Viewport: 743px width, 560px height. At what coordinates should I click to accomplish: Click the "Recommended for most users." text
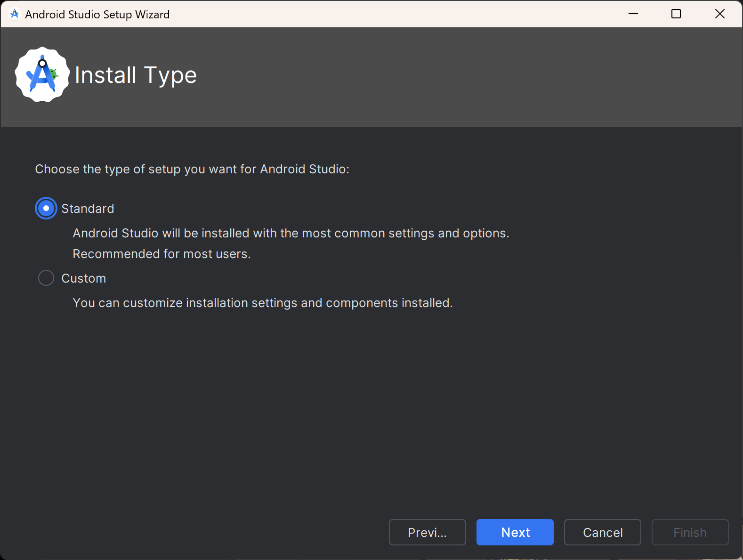pos(162,254)
